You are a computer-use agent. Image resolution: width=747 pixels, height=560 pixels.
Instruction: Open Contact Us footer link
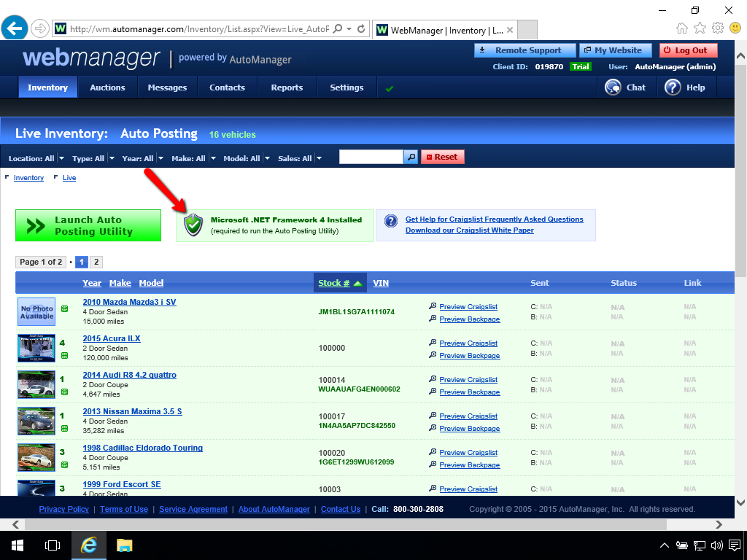341,509
